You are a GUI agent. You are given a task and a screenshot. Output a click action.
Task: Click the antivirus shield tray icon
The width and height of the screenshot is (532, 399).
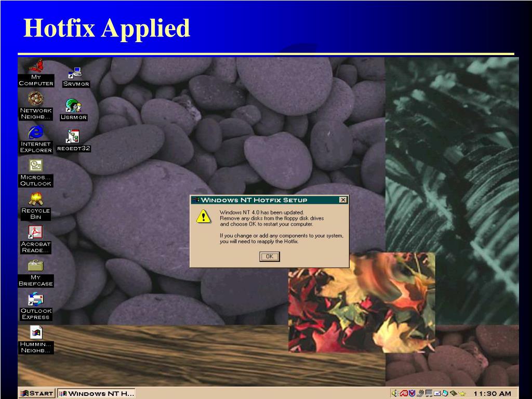[x=412, y=393]
